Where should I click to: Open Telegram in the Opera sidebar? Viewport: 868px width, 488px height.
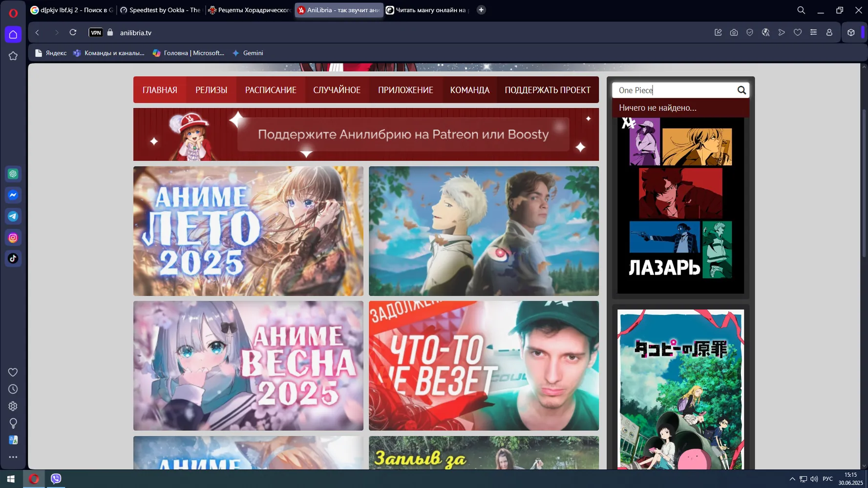click(13, 216)
